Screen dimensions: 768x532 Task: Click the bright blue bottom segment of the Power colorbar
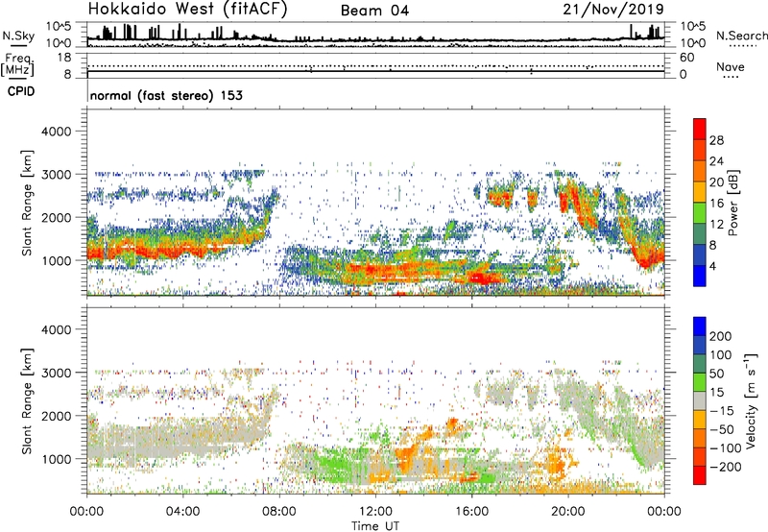(x=700, y=276)
